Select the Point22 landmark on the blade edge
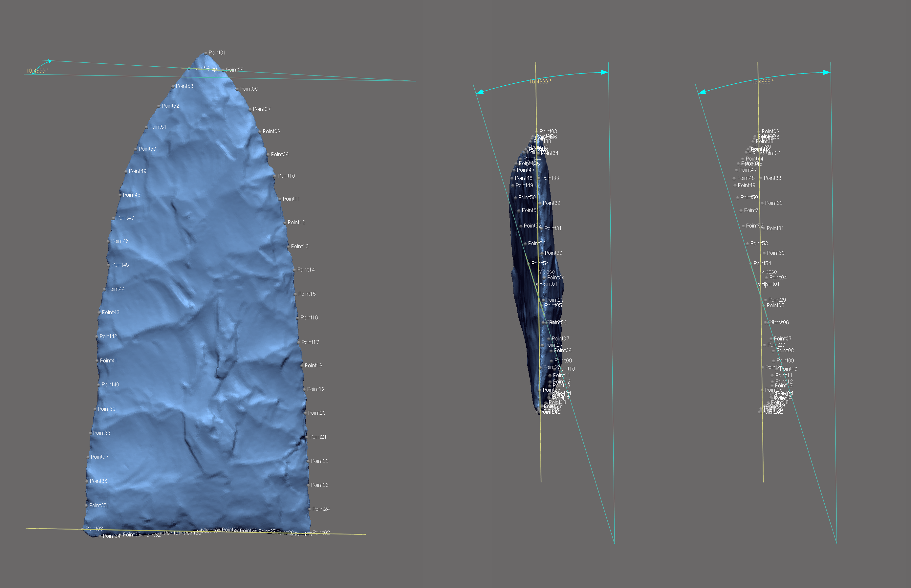 308,461
